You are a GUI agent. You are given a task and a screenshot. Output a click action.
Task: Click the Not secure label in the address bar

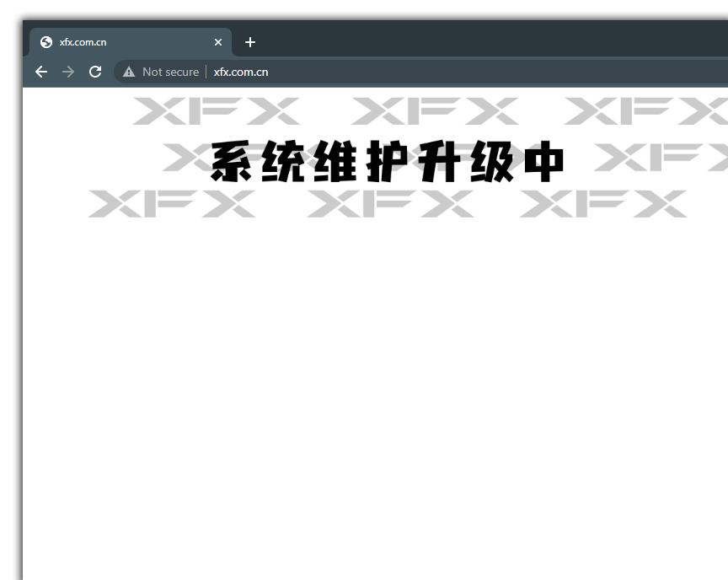pos(171,72)
